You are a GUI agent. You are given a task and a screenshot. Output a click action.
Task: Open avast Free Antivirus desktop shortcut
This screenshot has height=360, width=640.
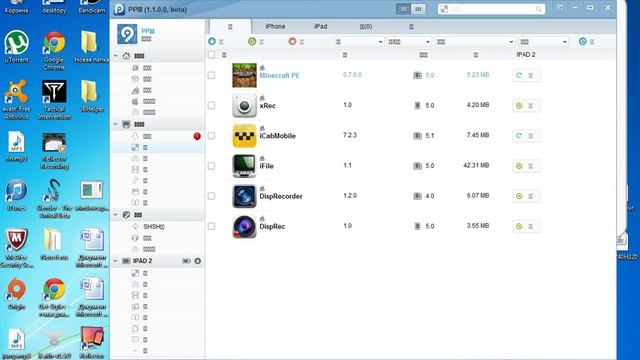point(16,99)
